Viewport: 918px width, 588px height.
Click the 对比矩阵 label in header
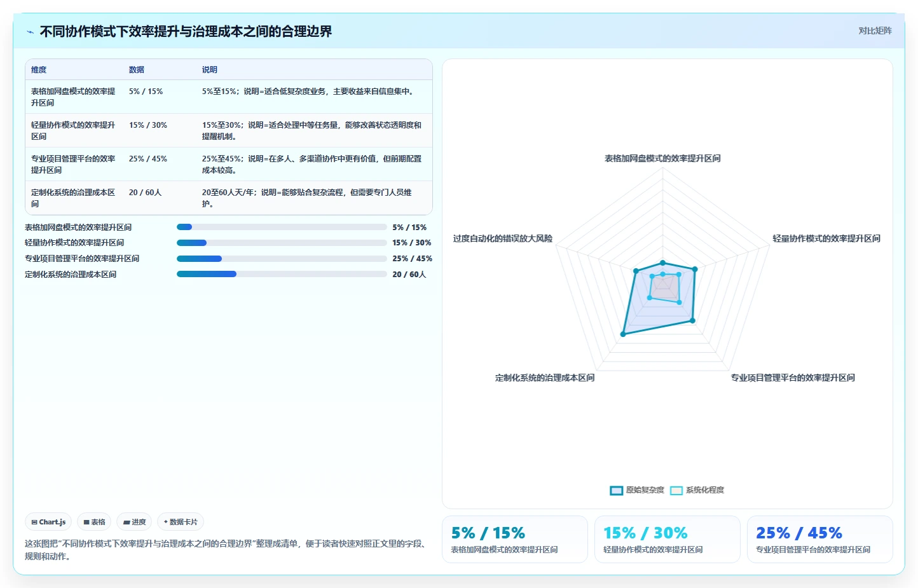pos(875,31)
